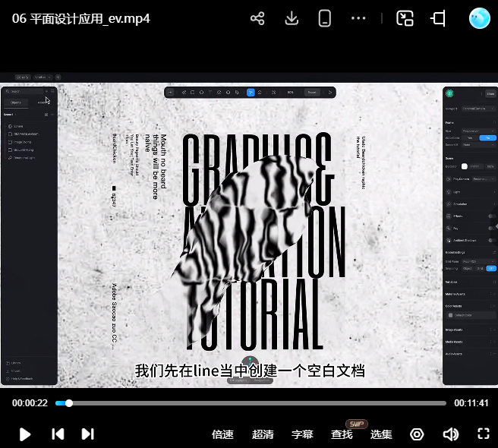Viewport: 498px width, 448px height.
Task: Enter fullscreen mode
Action: [x=483, y=434]
